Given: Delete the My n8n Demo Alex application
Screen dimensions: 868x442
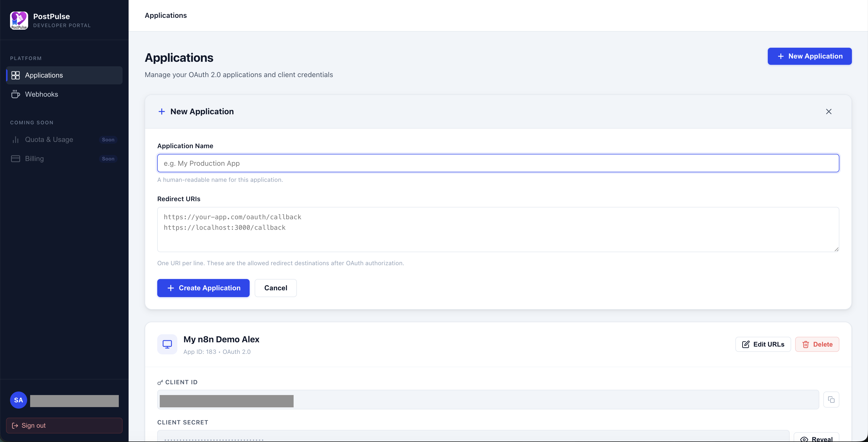Looking at the screenshot, I should tap(817, 344).
